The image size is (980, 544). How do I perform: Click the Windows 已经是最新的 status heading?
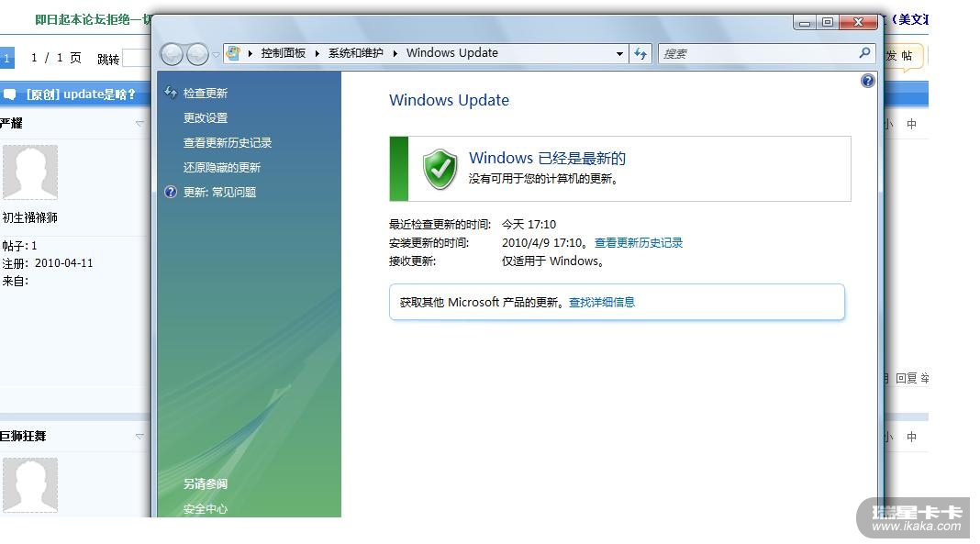547,158
